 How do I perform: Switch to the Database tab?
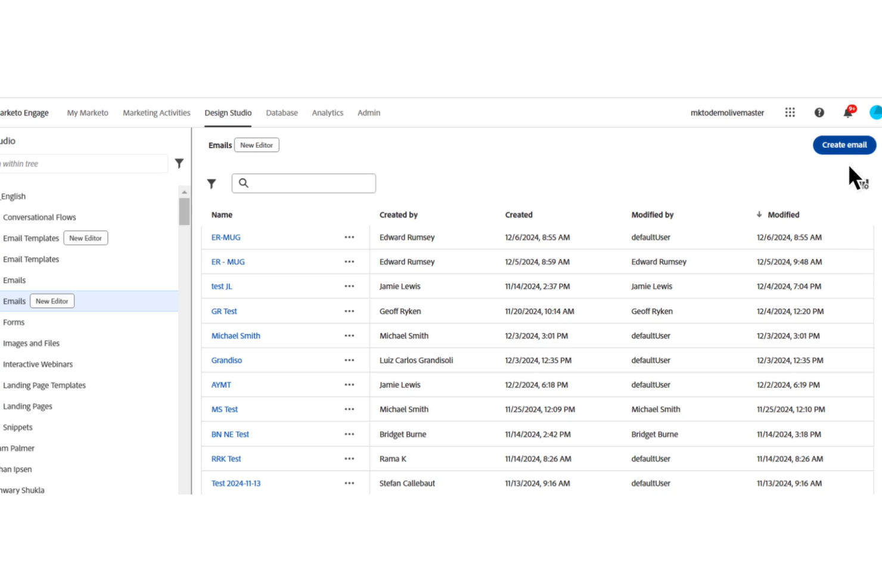[x=281, y=113]
